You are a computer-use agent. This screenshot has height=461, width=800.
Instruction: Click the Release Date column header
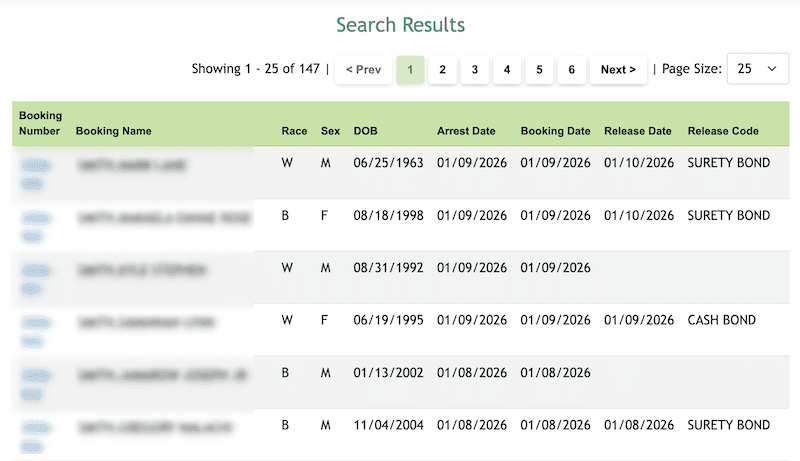[x=638, y=131]
